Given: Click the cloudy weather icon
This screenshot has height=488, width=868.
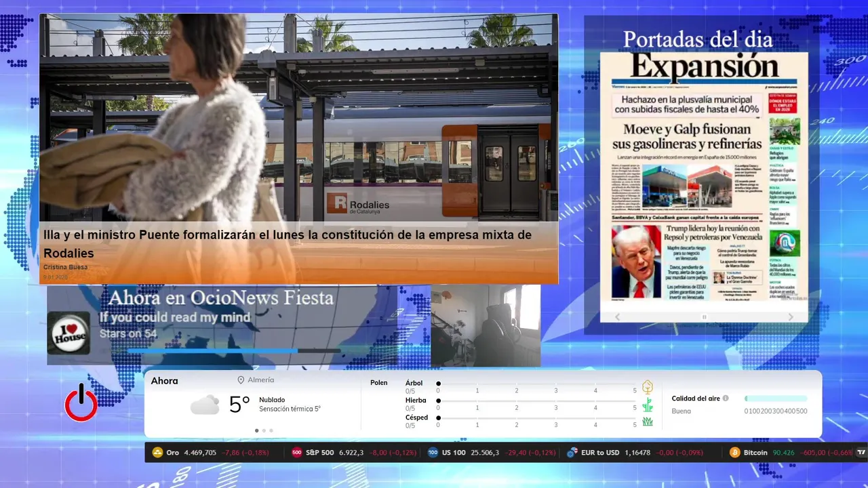Looking at the screenshot, I should pyautogui.click(x=205, y=405).
